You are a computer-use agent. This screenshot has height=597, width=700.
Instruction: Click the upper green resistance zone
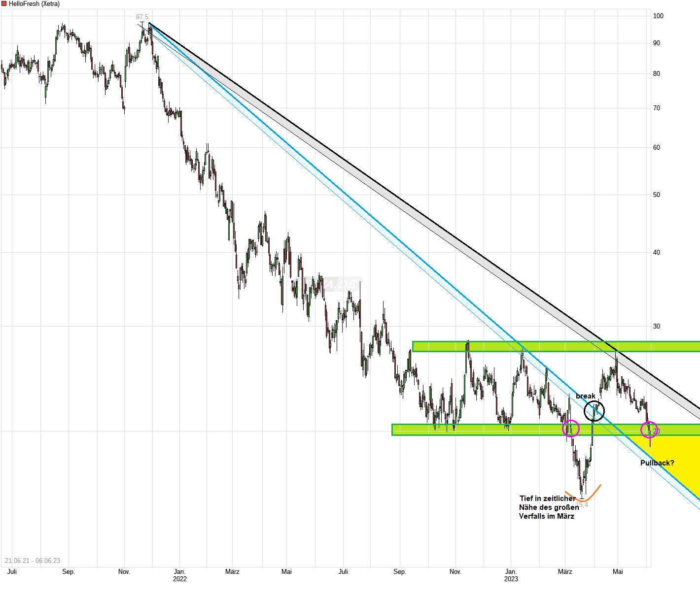click(x=556, y=346)
